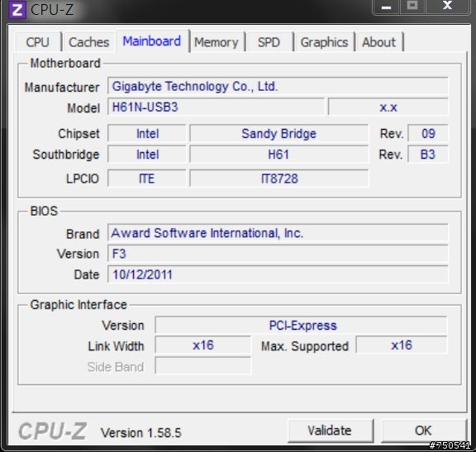Click the Max. Supported x16 value
Screen dimensions: 476x452
pos(402,345)
